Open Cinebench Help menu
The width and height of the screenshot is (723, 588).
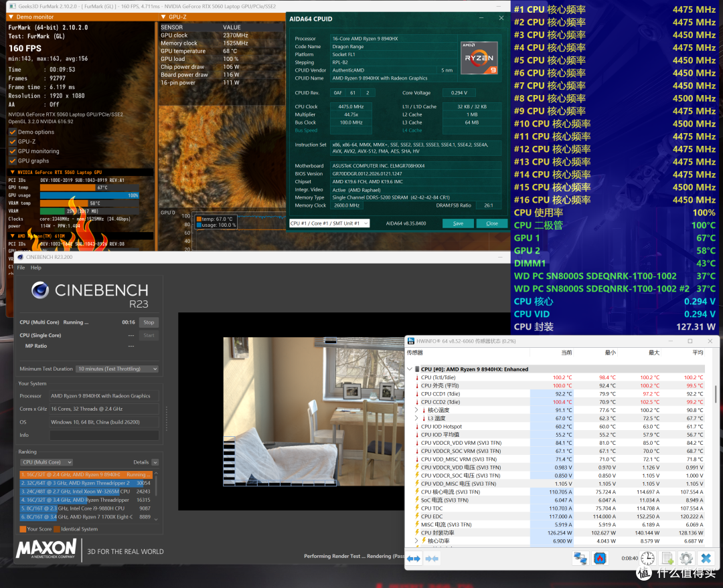coord(36,268)
